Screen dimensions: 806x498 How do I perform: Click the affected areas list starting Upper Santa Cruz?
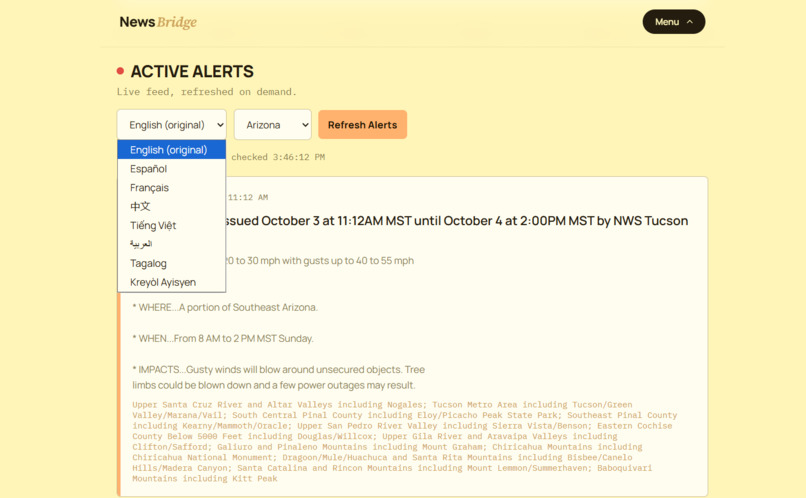click(x=405, y=441)
